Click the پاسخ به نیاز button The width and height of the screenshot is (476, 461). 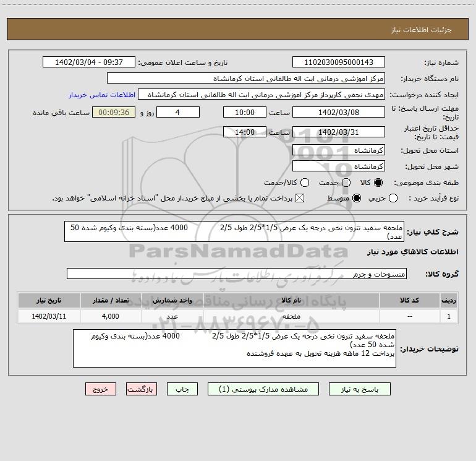[359, 389]
